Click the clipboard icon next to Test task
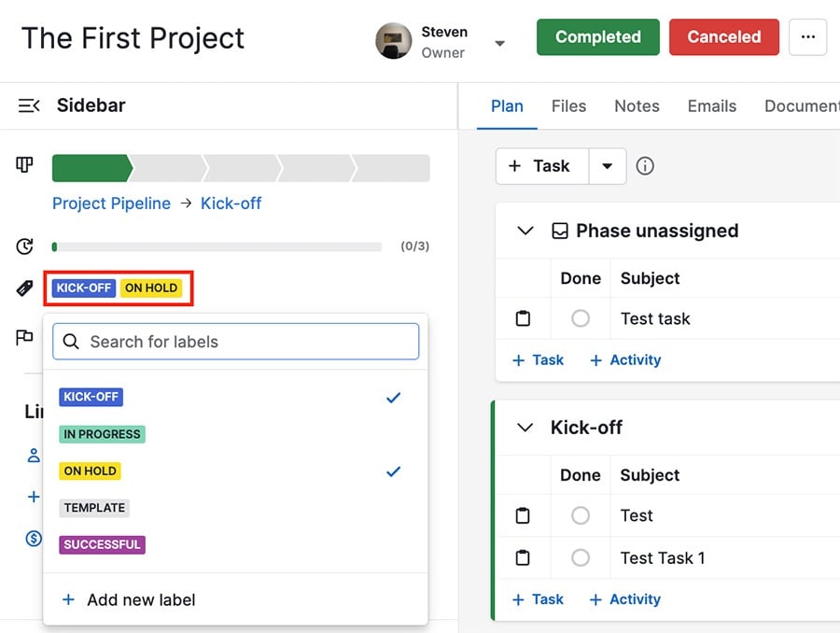 [x=524, y=318]
